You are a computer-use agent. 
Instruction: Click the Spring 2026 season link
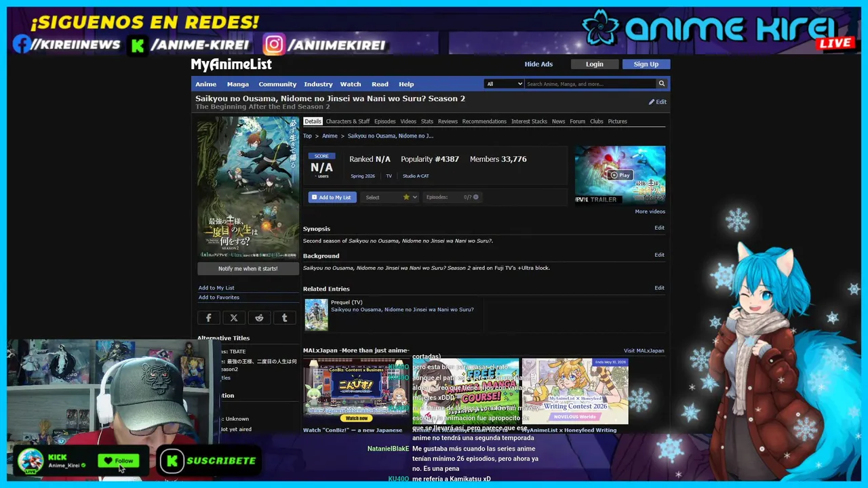pyautogui.click(x=363, y=176)
